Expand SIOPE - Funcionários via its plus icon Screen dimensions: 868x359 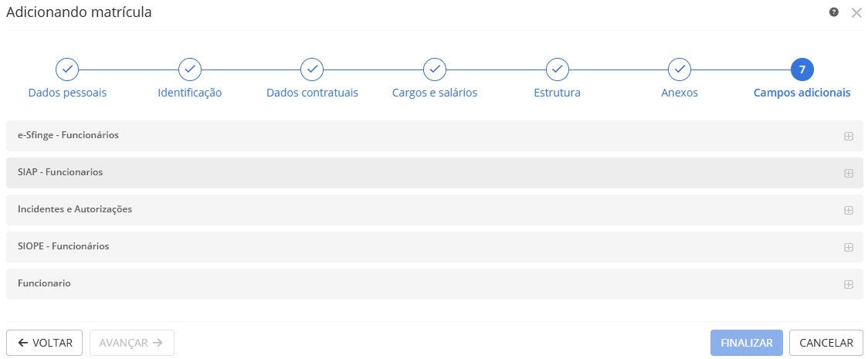(x=848, y=247)
